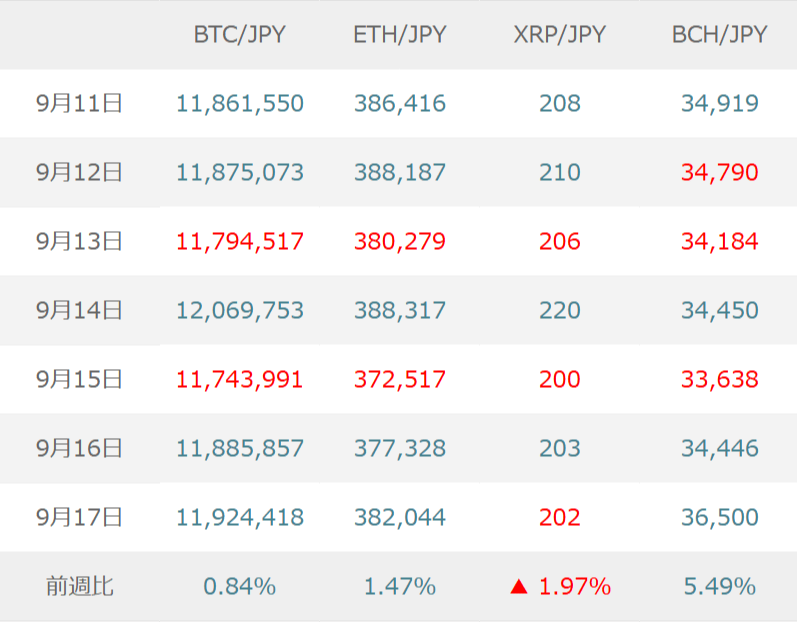Click the BTC weekly change 0.84%
Screen dimensions: 797x622
pos(239,586)
